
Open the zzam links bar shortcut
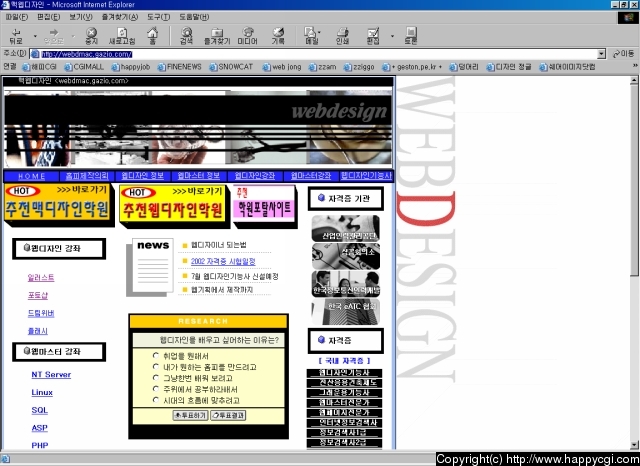(322, 67)
